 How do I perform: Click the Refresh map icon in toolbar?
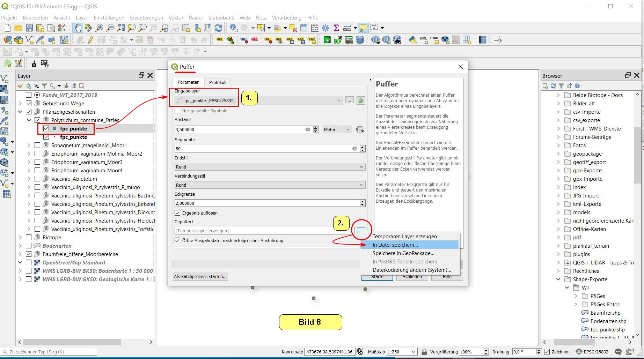pos(218,28)
